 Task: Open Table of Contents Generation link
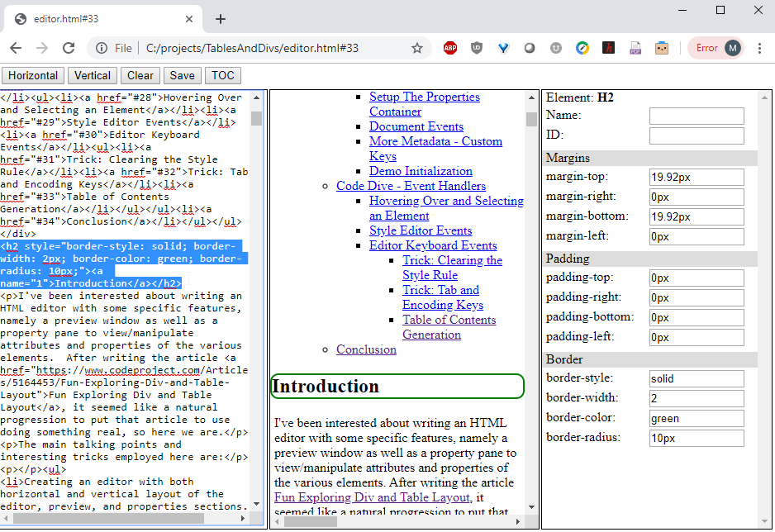pyautogui.click(x=449, y=326)
